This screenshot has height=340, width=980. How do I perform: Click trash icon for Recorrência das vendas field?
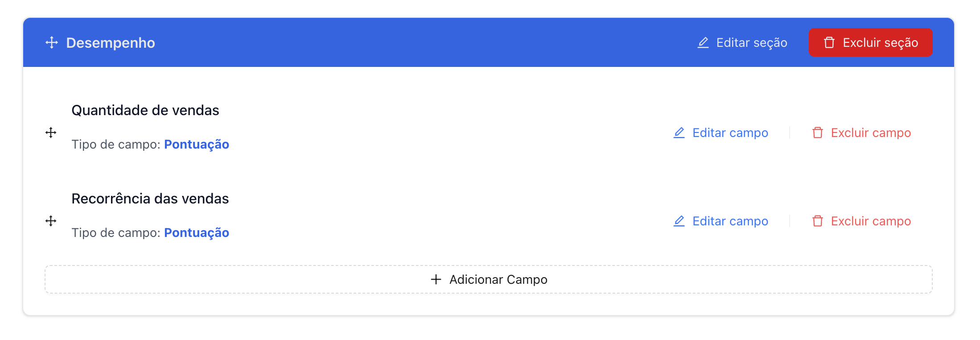coord(818,221)
